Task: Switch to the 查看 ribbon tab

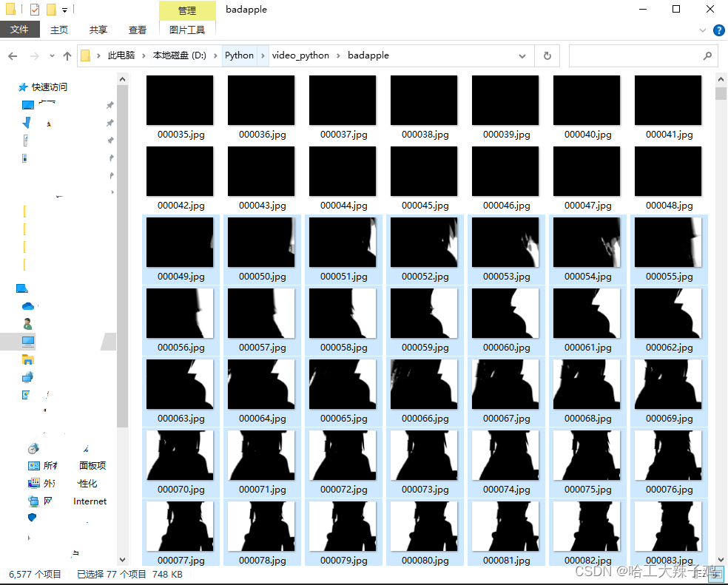Action: point(137,30)
